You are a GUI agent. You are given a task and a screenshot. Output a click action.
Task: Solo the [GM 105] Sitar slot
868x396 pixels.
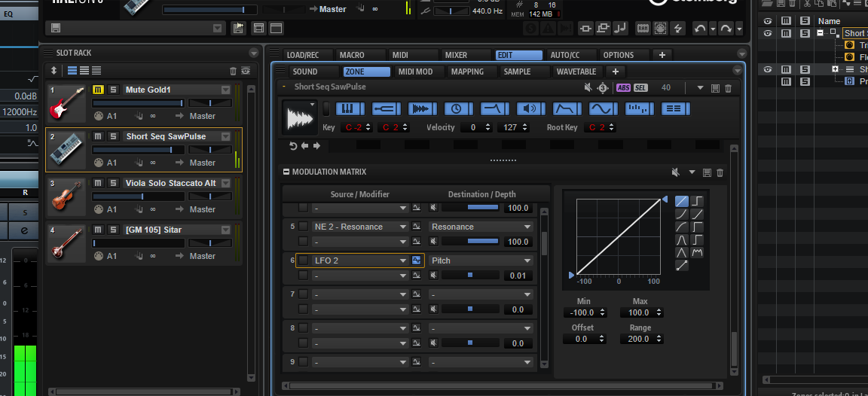click(114, 230)
